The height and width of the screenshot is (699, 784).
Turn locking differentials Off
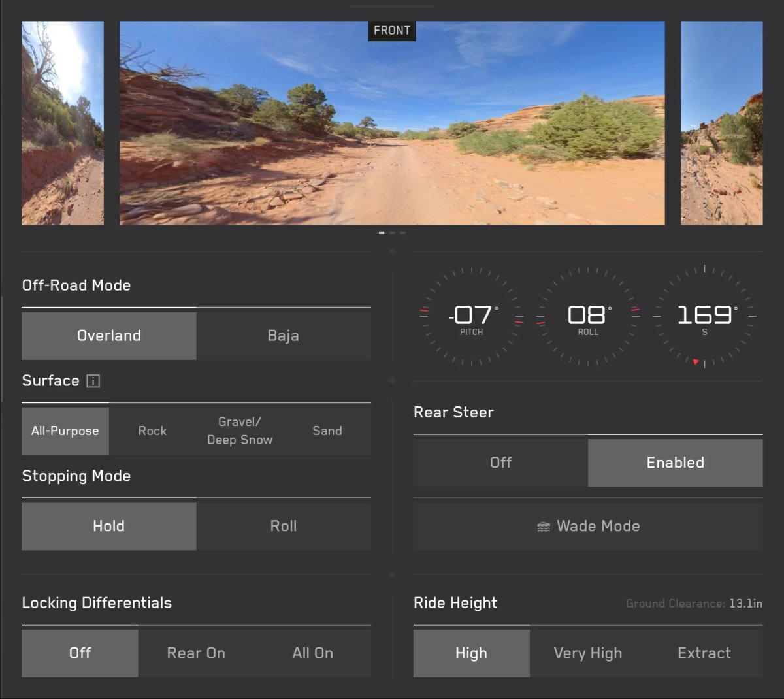(x=80, y=653)
